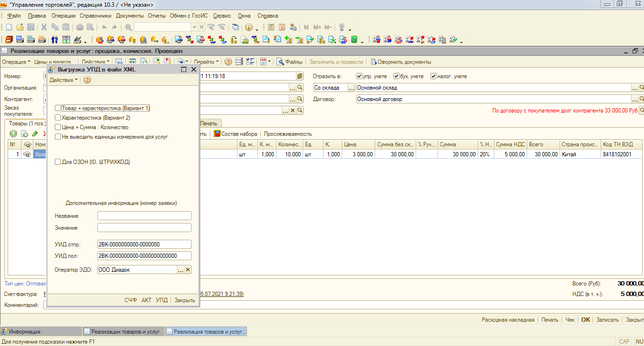Click the sigma with green check icon

pos(453,40)
